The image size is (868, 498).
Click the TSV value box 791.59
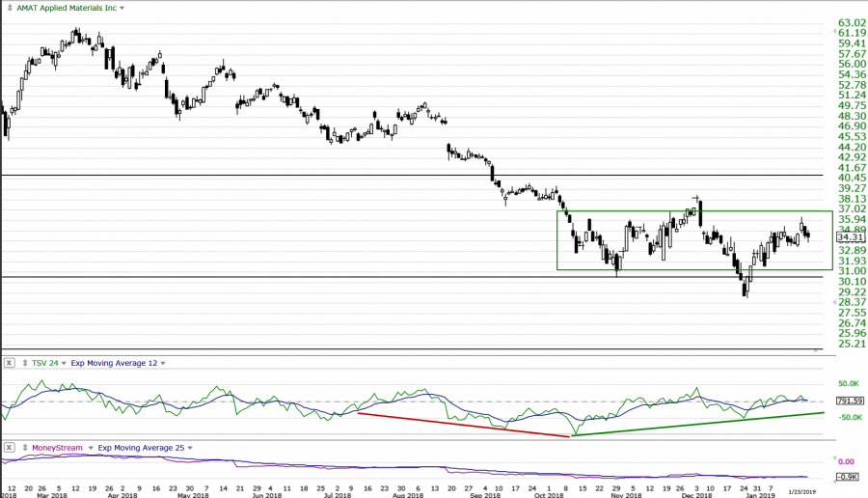[851, 401]
